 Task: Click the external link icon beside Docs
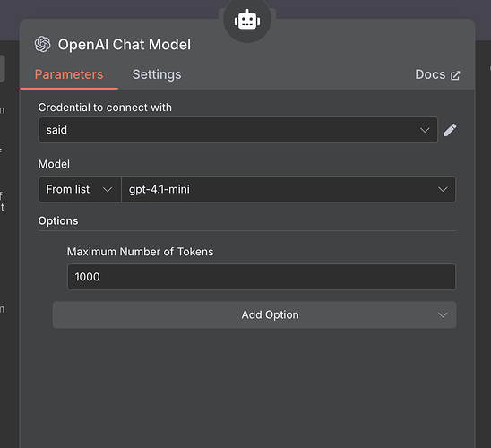pyautogui.click(x=455, y=75)
